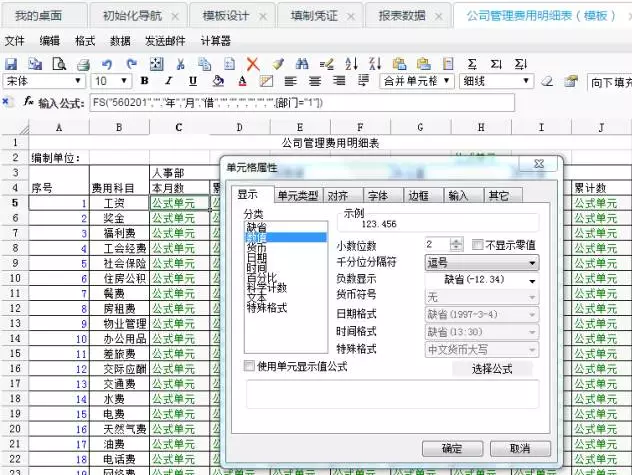The height and width of the screenshot is (476, 632).
Task: Switch to 单元类型 tab in dialog
Action: [x=298, y=195]
